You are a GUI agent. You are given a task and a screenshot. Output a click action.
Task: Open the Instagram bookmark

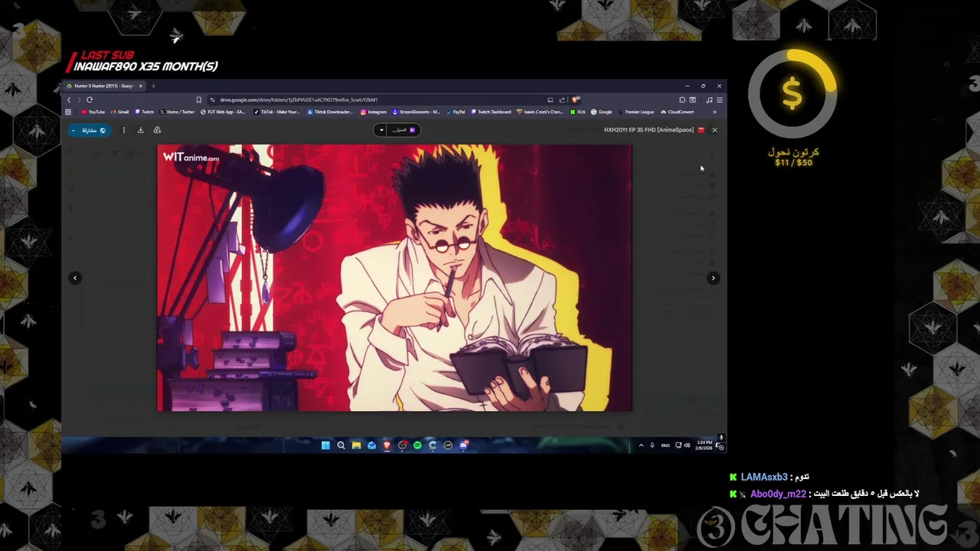374,112
